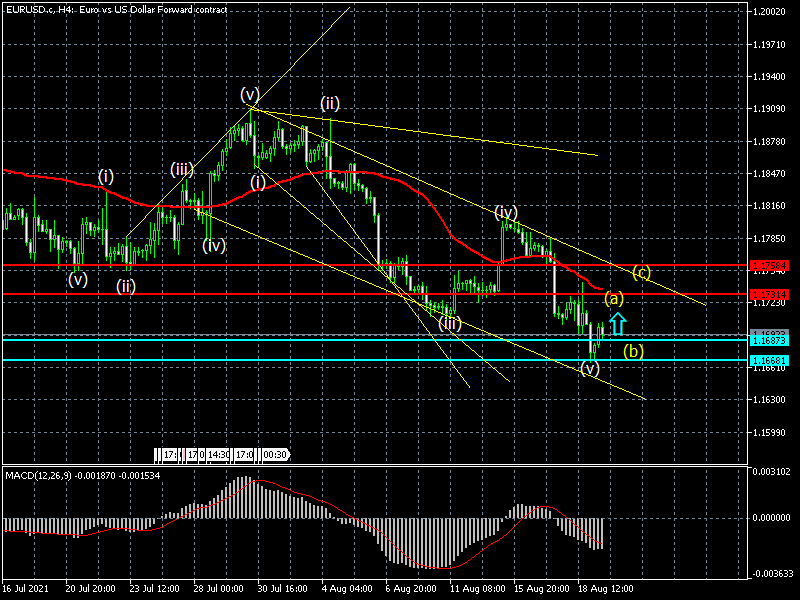Select the (v) label at chart's highest peak
Screen dimensions: 800x600
point(250,94)
